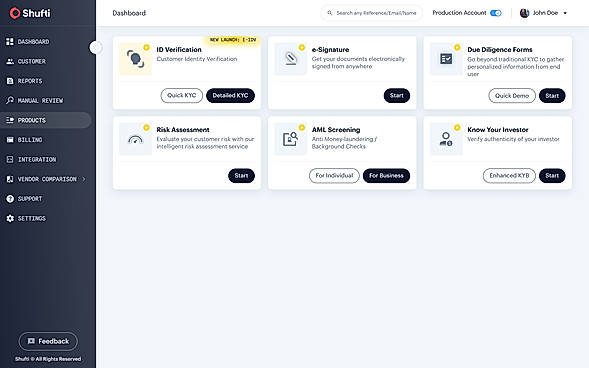Click the Shufti logo in sidebar

(30, 13)
